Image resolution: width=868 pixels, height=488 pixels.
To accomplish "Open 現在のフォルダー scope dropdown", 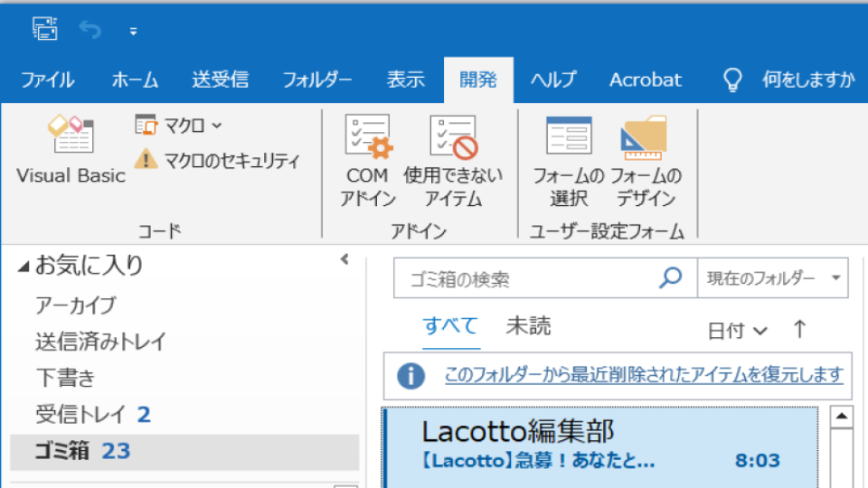I will point(773,278).
